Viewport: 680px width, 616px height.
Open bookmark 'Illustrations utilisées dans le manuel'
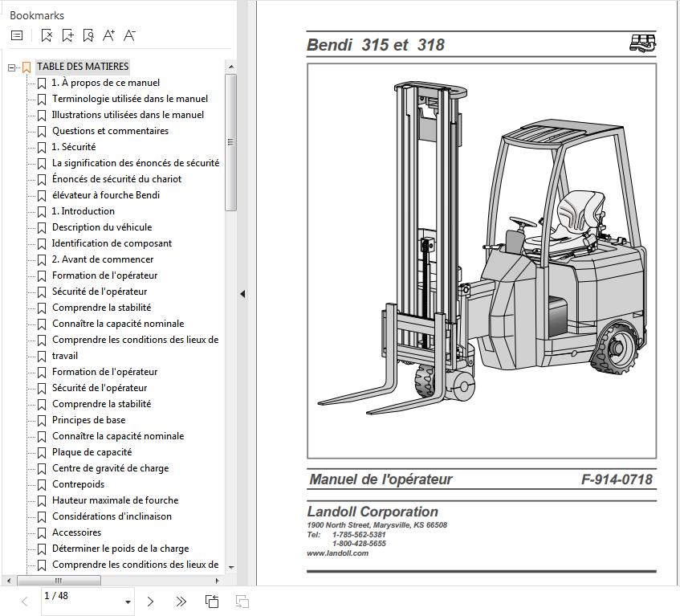click(x=128, y=115)
